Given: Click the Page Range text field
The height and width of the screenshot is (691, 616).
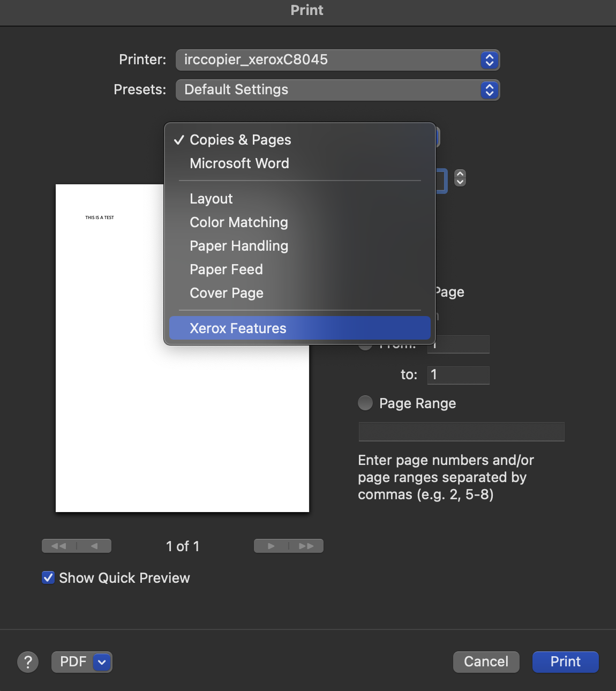Looking at the screenshot, I should point(461,432).
